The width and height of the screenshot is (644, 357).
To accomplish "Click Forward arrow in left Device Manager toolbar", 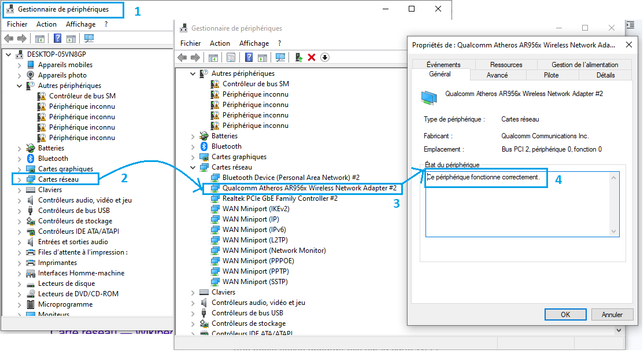I will point(22,39).
